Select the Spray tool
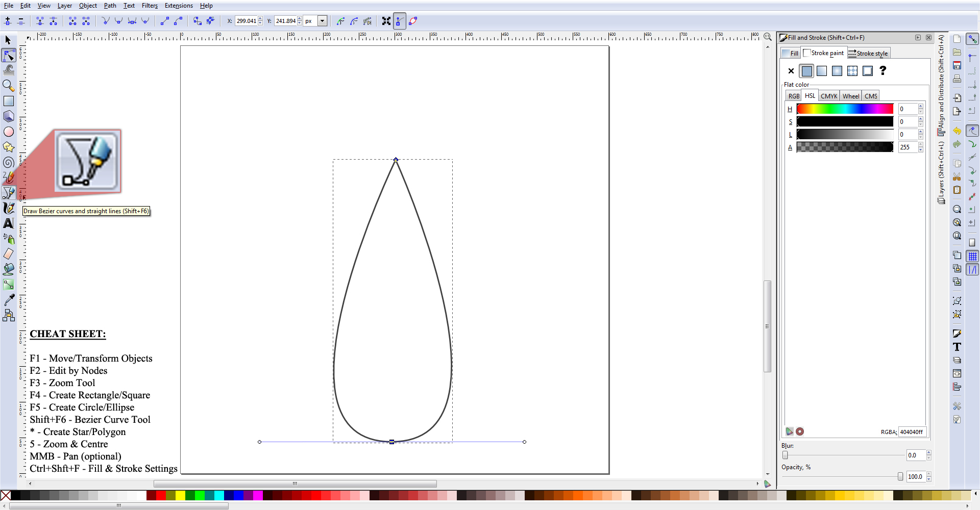The image size is (980, 510). (9, 239)
